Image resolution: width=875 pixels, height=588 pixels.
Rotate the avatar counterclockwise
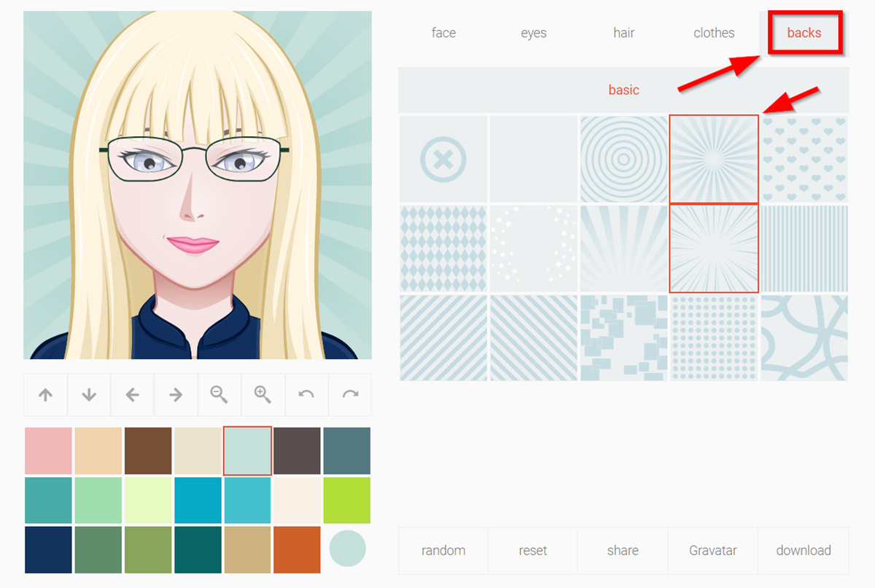pos(306,394)
